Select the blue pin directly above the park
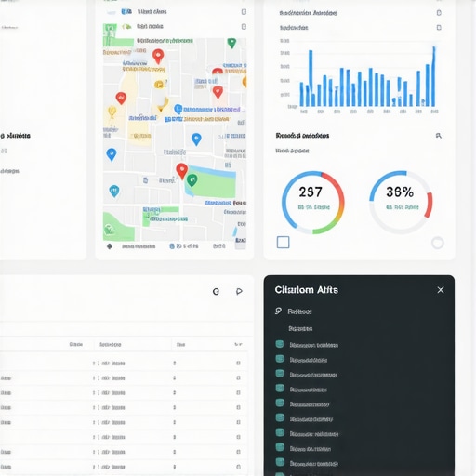This screenshot has width=476, height=476. [x=196, y=139]
